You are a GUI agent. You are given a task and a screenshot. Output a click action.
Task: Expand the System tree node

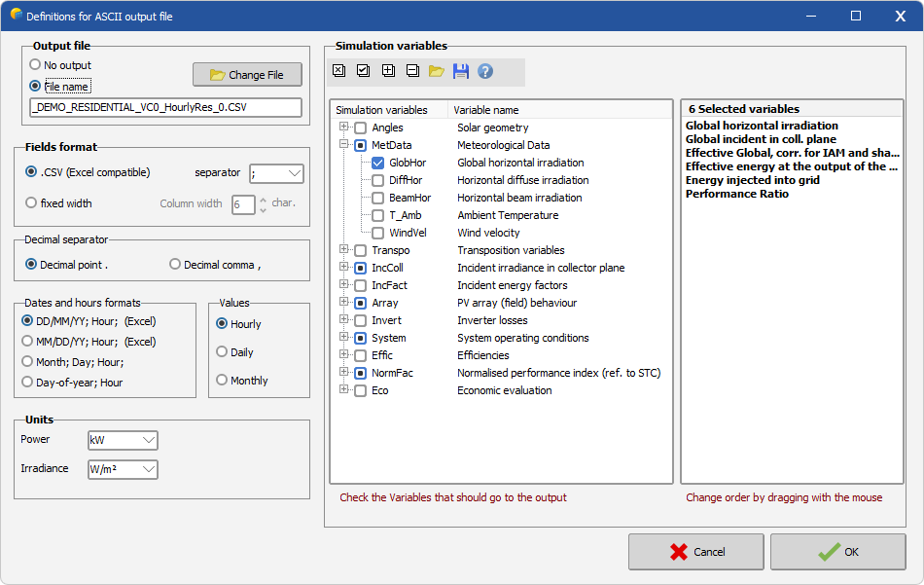coord(343,337)
